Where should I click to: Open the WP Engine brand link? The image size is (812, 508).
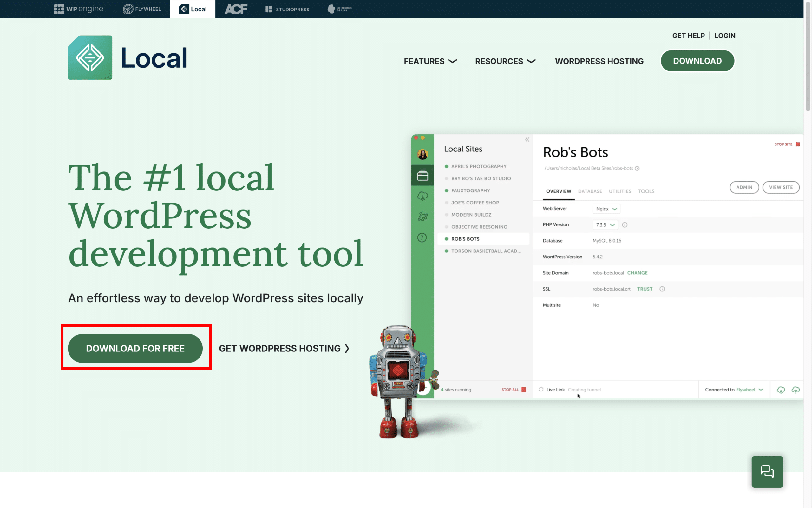(79, 9)
